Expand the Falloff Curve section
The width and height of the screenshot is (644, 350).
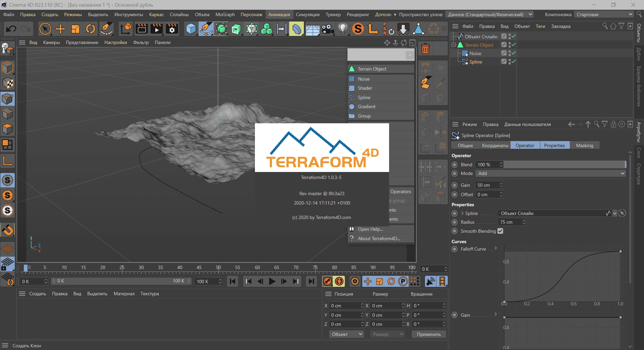coord(495,248)
